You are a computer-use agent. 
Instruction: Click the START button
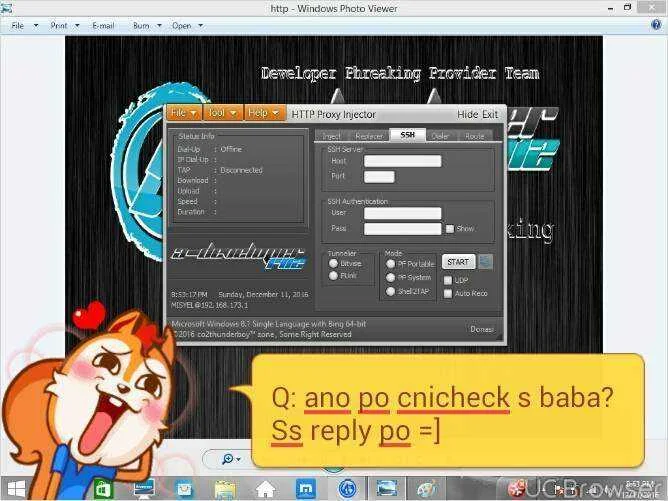(x=458, y=262)
